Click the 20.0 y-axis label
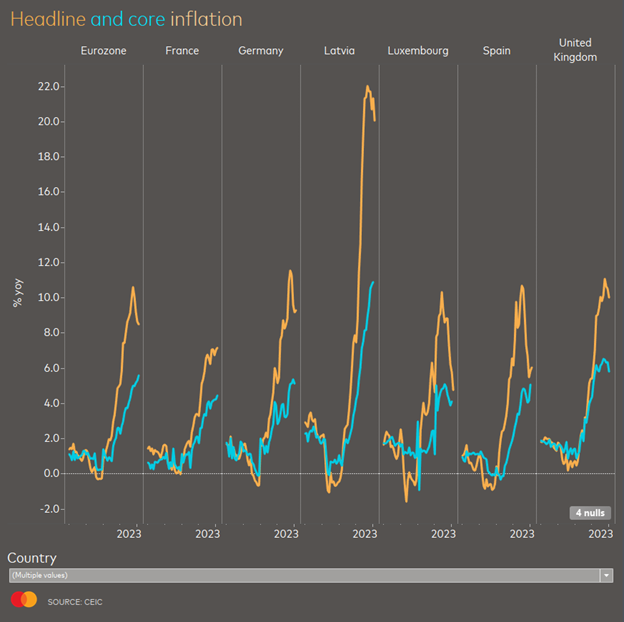The height and width of the screenshot is (622, 624). click(49, 121)
